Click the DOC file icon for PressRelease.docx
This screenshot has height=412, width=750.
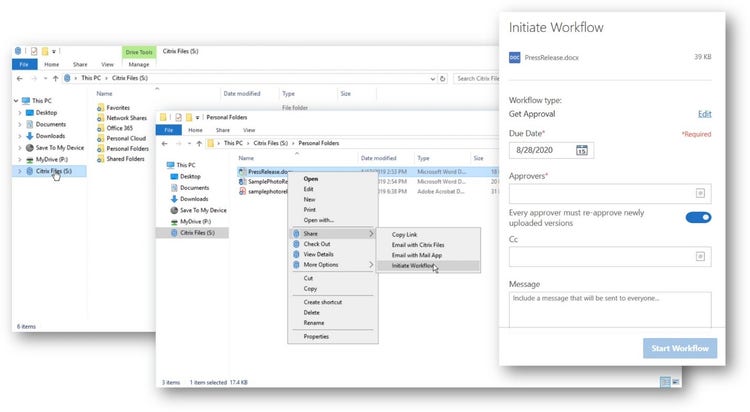point(515,57)
